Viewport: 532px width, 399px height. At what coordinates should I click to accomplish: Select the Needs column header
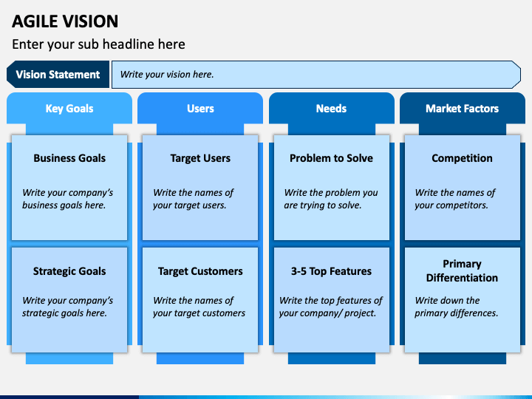pos(332,108)
